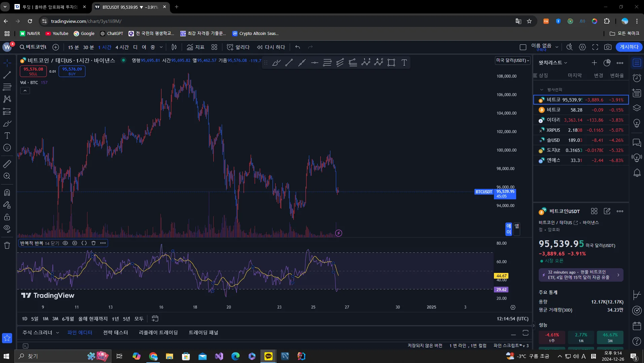Viewport: 644px width, 363px height.
Task: Delete the RSI indicator from the chart
Action: tap(94, 243)
